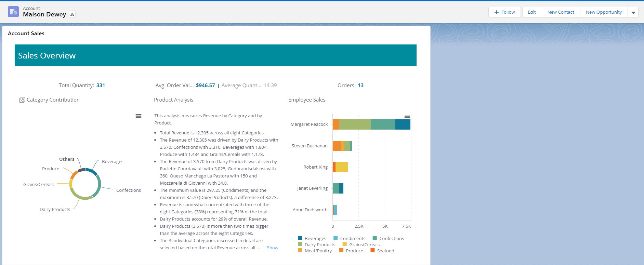Image resolution: width=644 pixels, height=265 pixels.
Task: Select Janet Leverling's Beverages bar segment
Action: [341, 188]
